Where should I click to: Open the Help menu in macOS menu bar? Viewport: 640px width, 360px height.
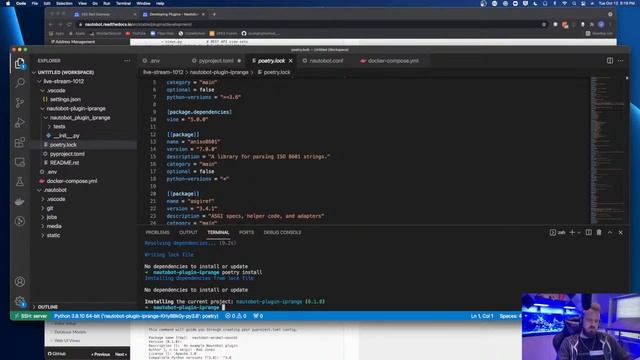(x=160, y=3)
